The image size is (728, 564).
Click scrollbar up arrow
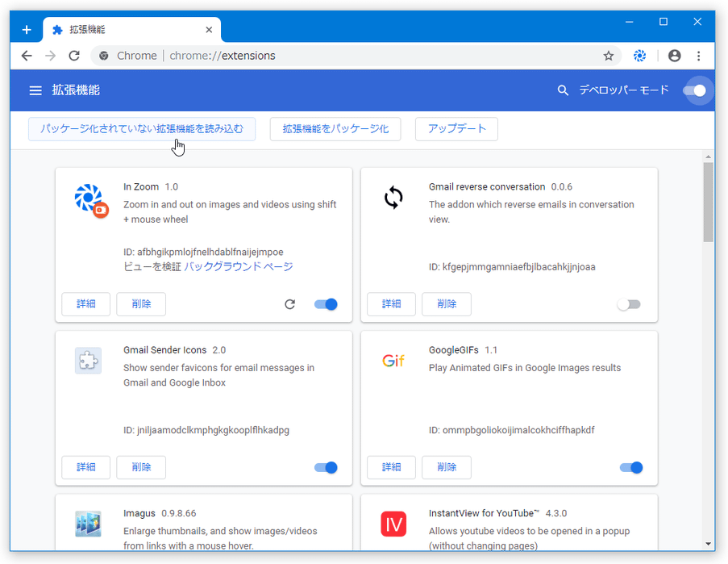708,157
